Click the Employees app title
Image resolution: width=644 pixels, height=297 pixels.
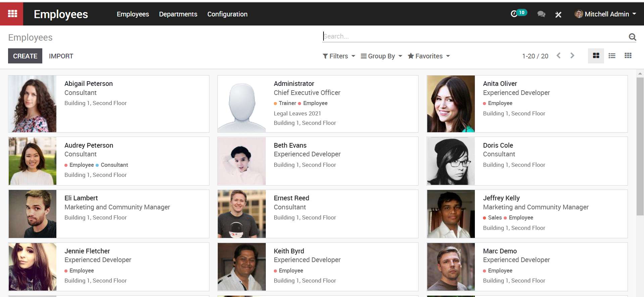pos(61,14)
